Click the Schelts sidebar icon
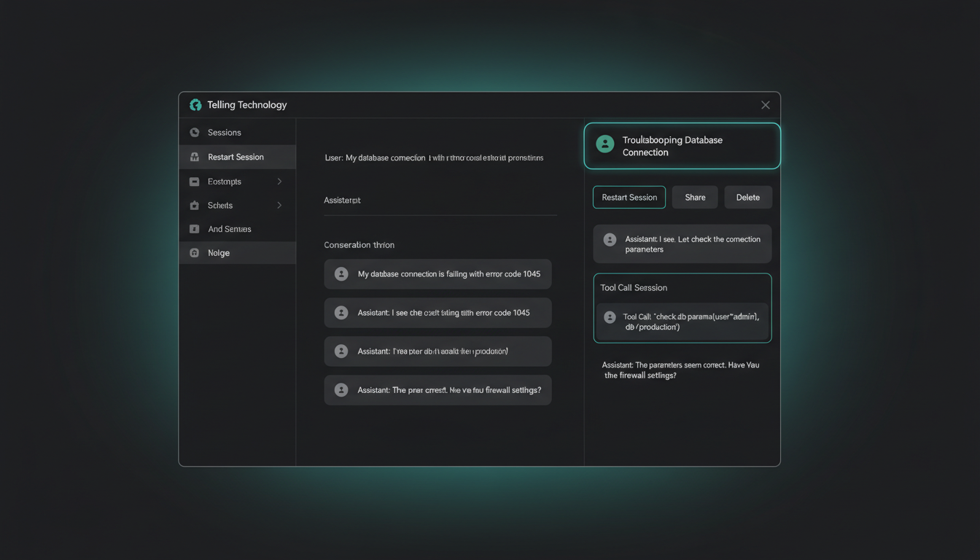Image resolution: width=980 pixels, height=560 pixels. click(194, 206)
